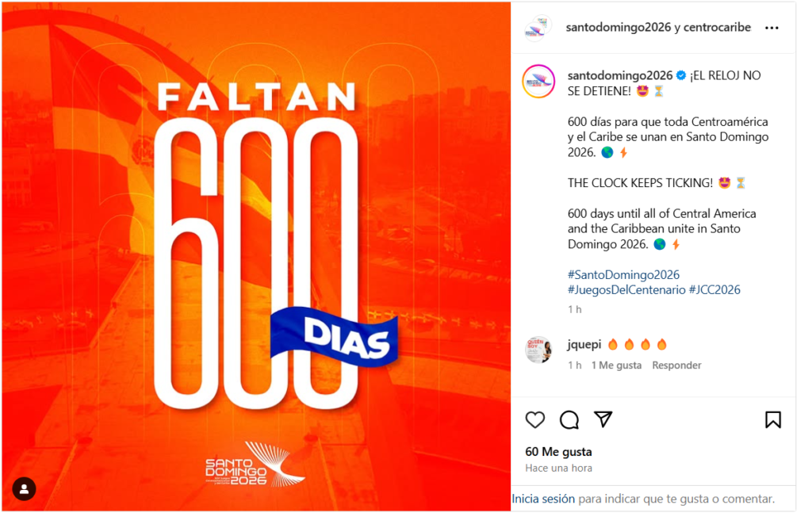Reply to jquepi's comment with Responder
Viewport: 812px width, 528px height.
point(676,365)
